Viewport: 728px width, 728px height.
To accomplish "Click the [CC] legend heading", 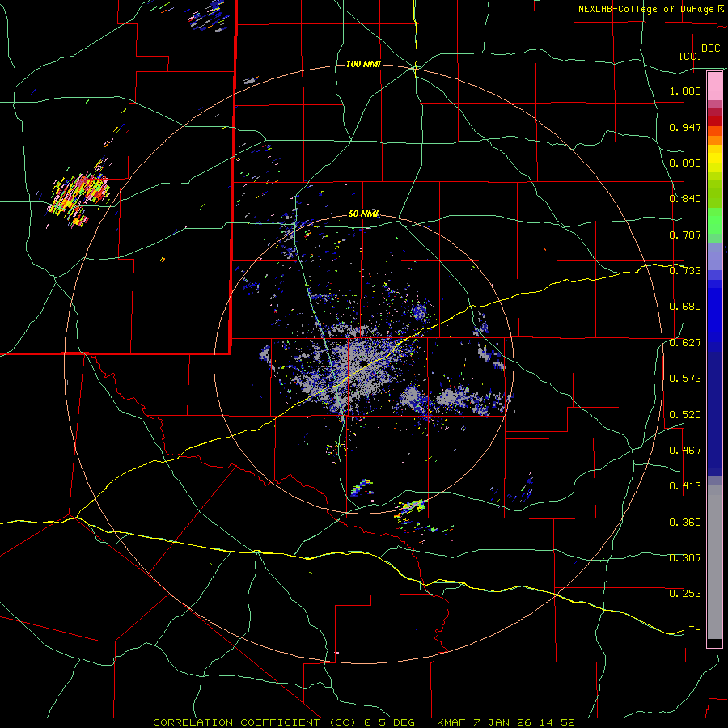I will tap(691, 56).
